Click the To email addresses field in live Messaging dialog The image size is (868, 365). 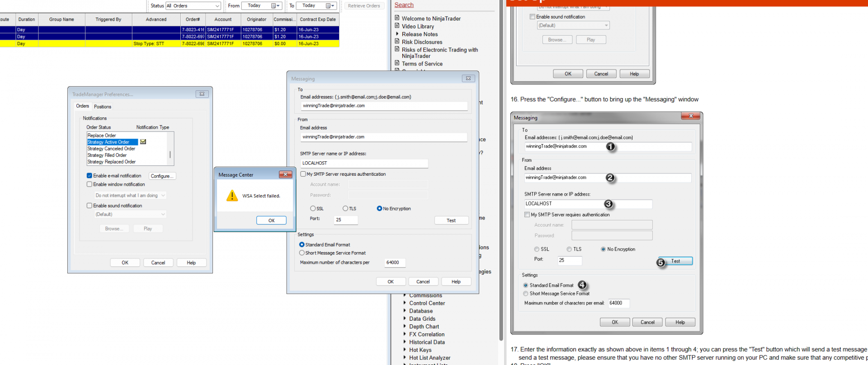pyautogui.click(x=384, y=106)
